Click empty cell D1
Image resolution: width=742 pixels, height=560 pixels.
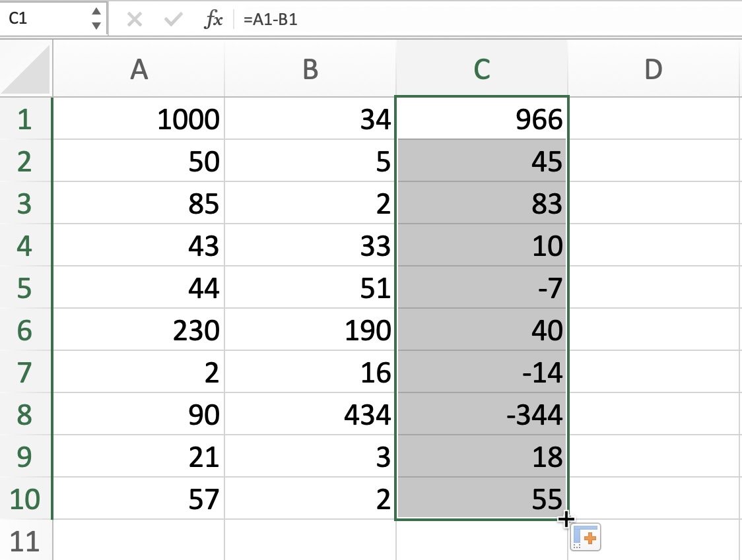tap(655, 118)
